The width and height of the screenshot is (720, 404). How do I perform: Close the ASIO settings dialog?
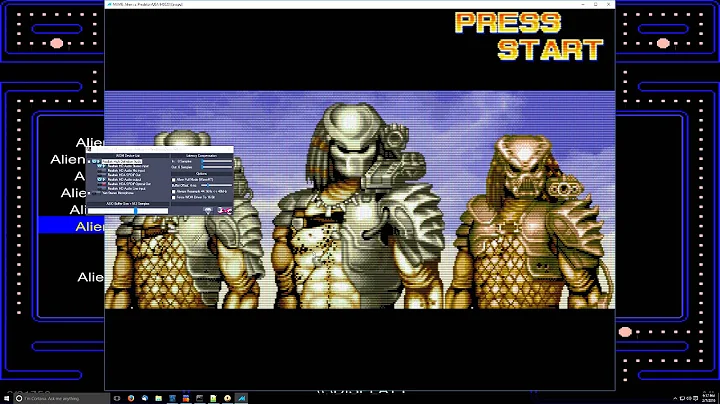(230, 149)
